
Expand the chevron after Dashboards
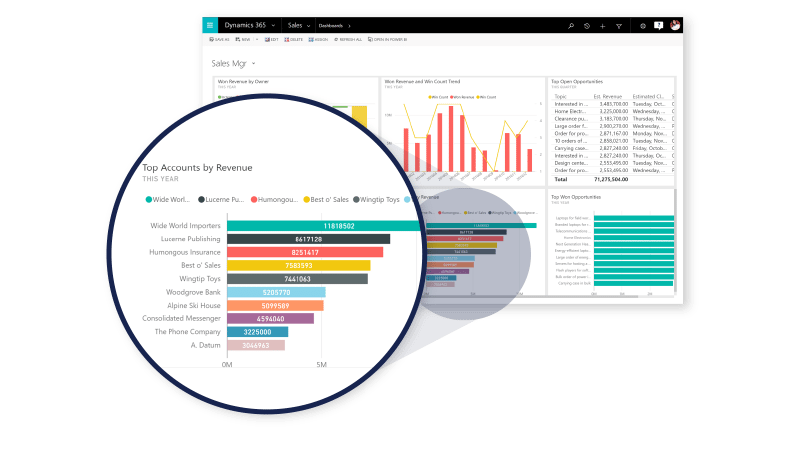pos(349,26)
